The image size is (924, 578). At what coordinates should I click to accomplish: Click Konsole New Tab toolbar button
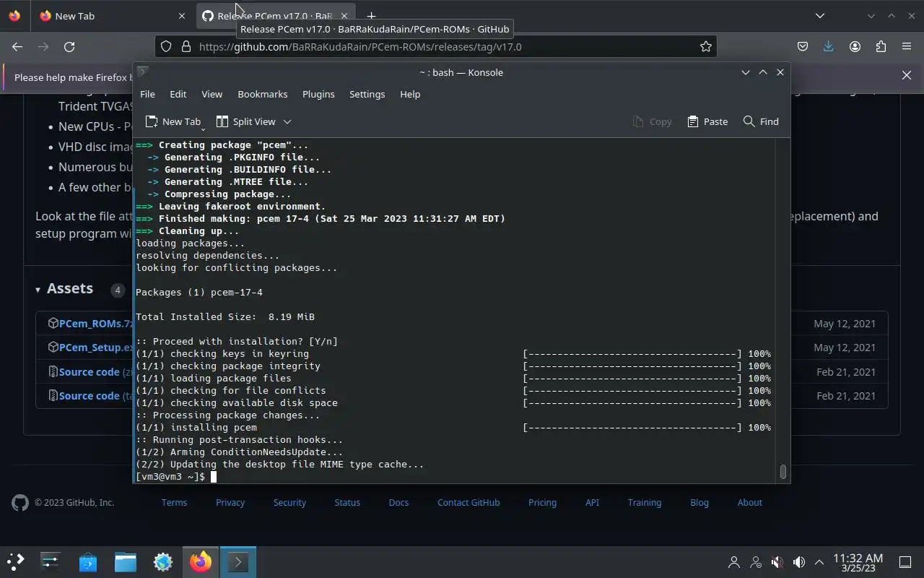(x=173, y=121)
